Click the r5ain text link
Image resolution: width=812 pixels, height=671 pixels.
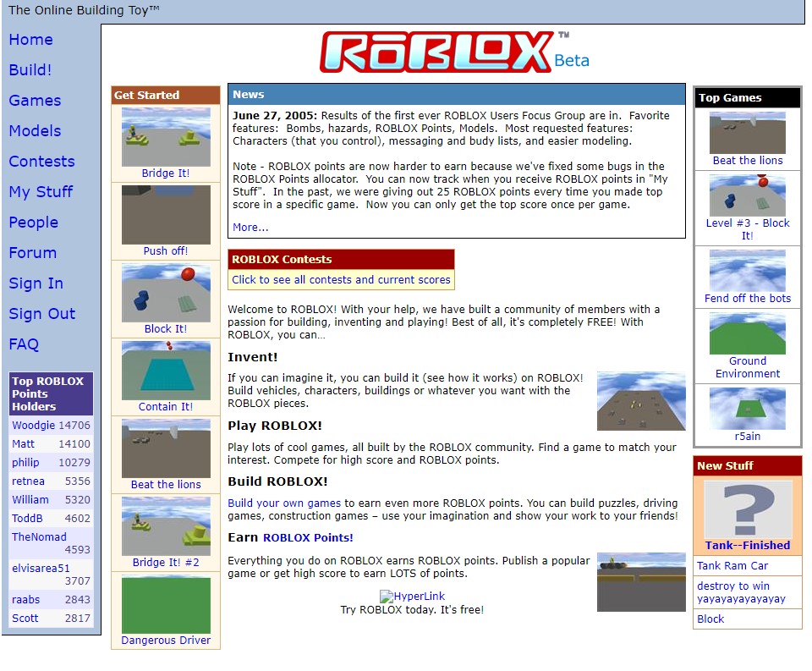[x=747, y=437]
